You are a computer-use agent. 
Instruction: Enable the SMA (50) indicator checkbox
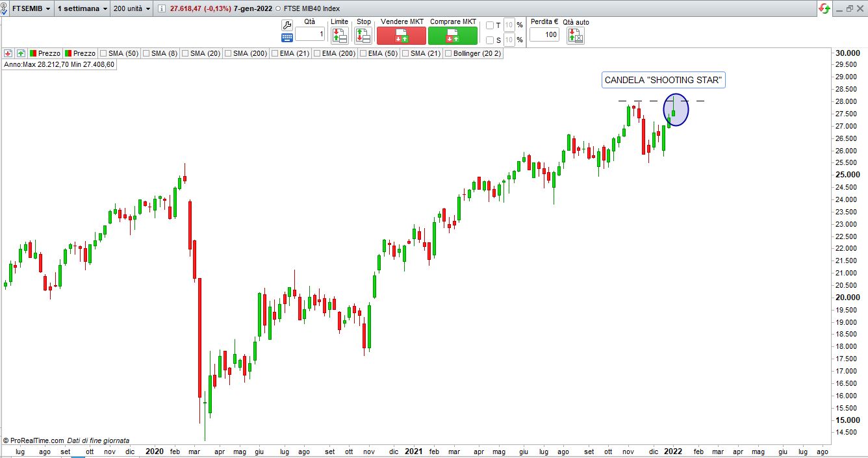(103, 53)
